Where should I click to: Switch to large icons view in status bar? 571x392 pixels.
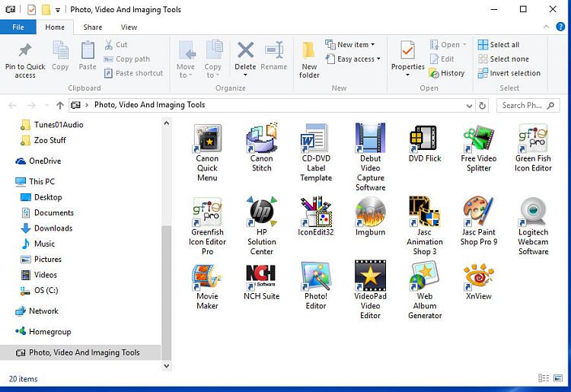558,378
